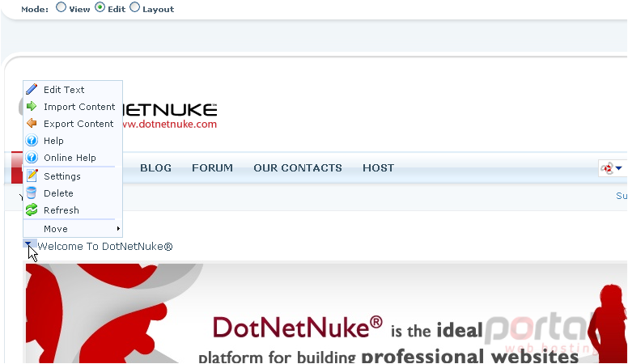Click the orange arrow Export Content icon
628x364 pixels.
(x=32, y=123)
